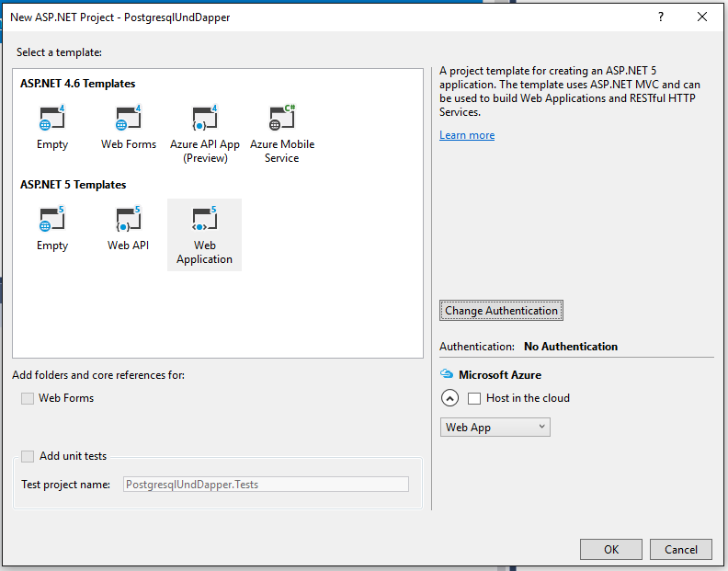728x571 pixels.
Task: Click the ASP.NET 4.6 Templates heading
Action: (77, 84)
